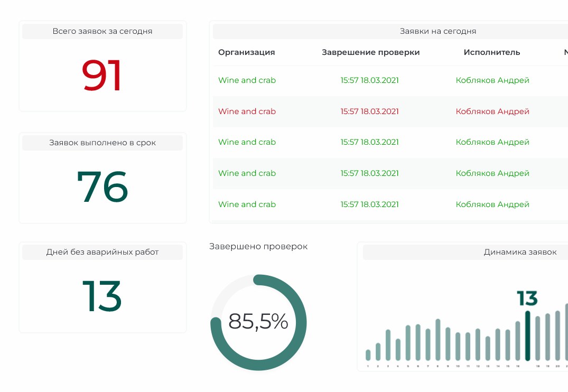Click the 'Организация' column header
Viewport: 568px width, 392px height.
pyautogui.click(x=246, y=52)
